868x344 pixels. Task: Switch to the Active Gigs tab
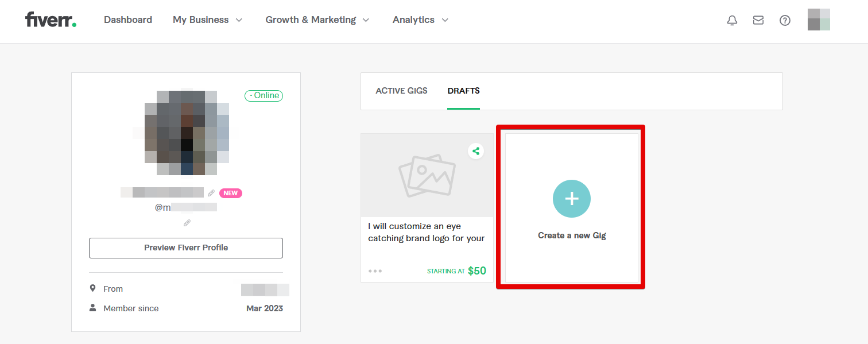click(x=401, y=91)
